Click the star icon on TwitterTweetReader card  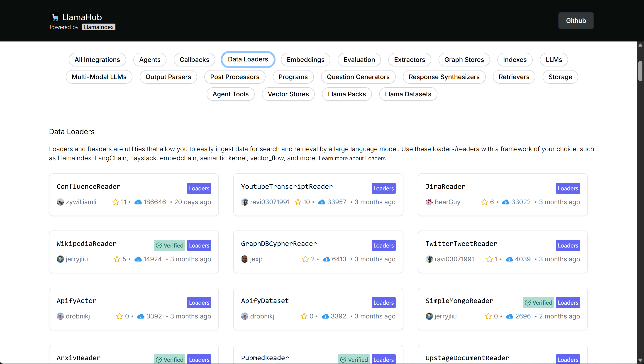pyautogui.click(x=489, y=259)
